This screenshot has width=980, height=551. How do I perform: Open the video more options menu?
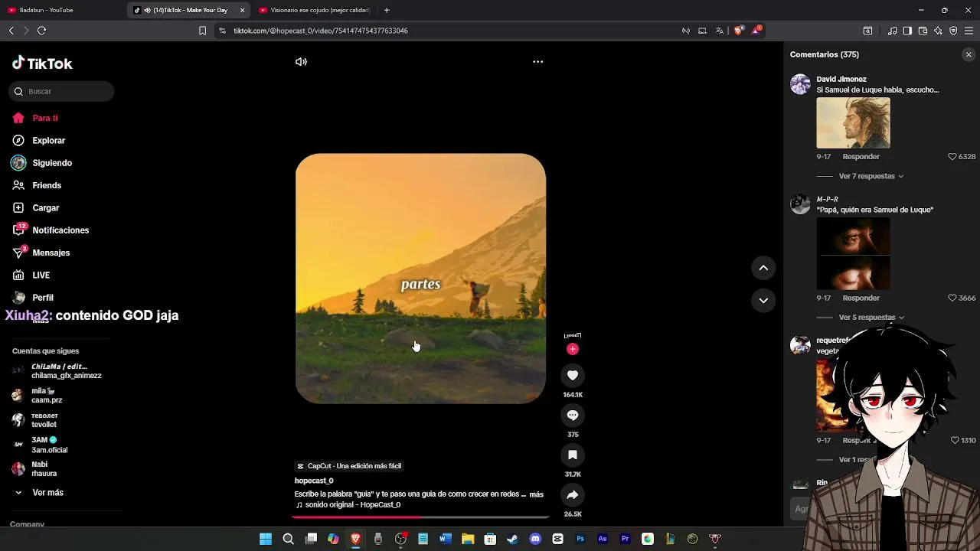pos(537,62)
